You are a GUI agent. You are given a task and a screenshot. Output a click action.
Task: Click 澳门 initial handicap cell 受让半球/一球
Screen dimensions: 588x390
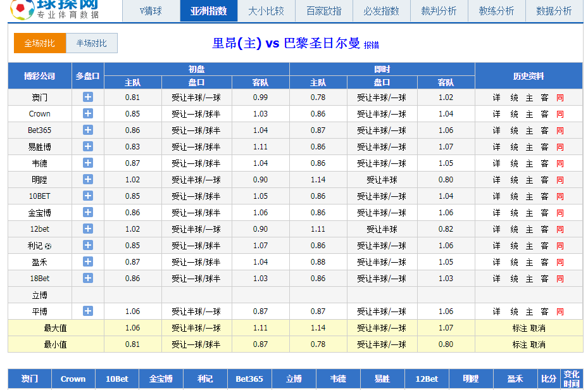pyautogui.click(x=196, y=97)
